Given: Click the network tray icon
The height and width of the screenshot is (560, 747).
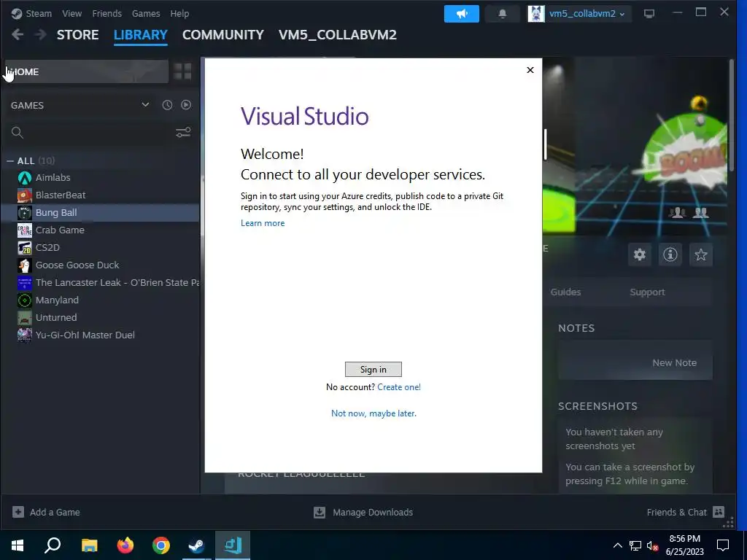Looking at the screenshot, I should [635, 545].
